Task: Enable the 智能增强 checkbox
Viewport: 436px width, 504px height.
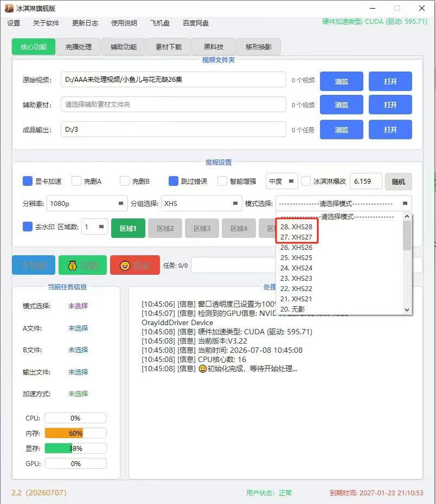Action: click(x=222, y=182)
